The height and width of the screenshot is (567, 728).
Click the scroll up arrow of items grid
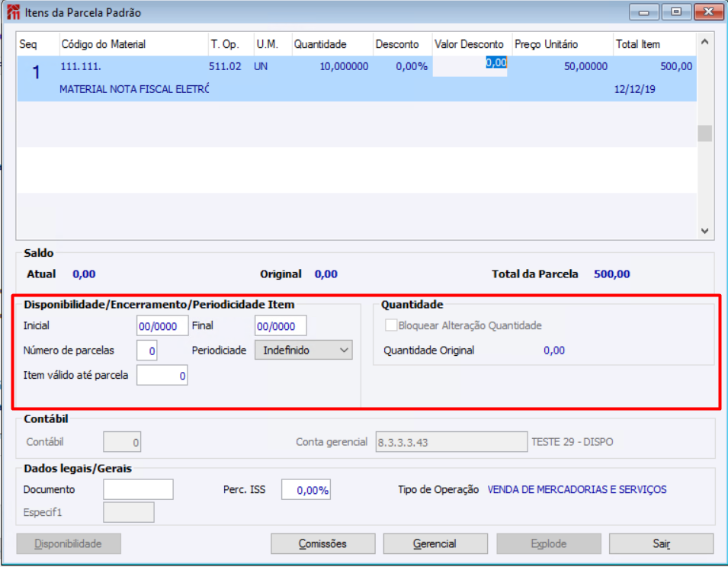[x=705, y=42]
